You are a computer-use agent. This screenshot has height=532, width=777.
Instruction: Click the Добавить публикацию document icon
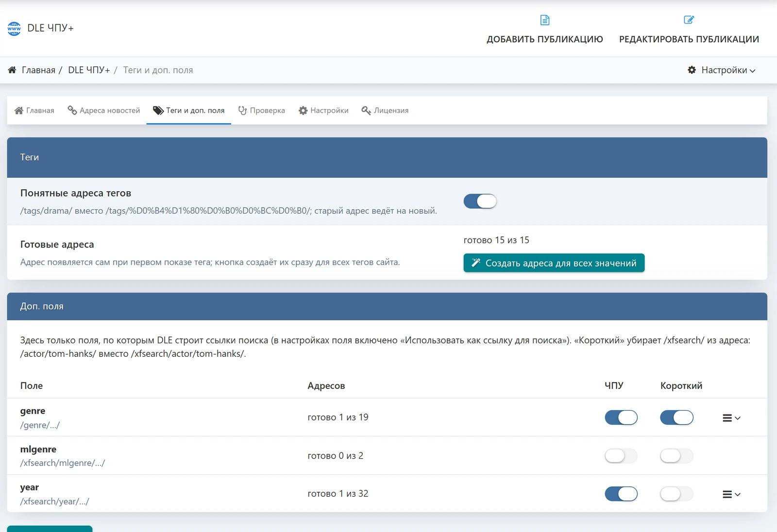click(x=545, y=20)
